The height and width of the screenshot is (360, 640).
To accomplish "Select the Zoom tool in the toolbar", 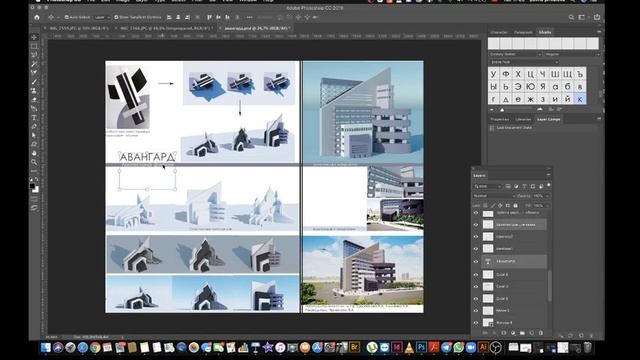I will point(34,162).
